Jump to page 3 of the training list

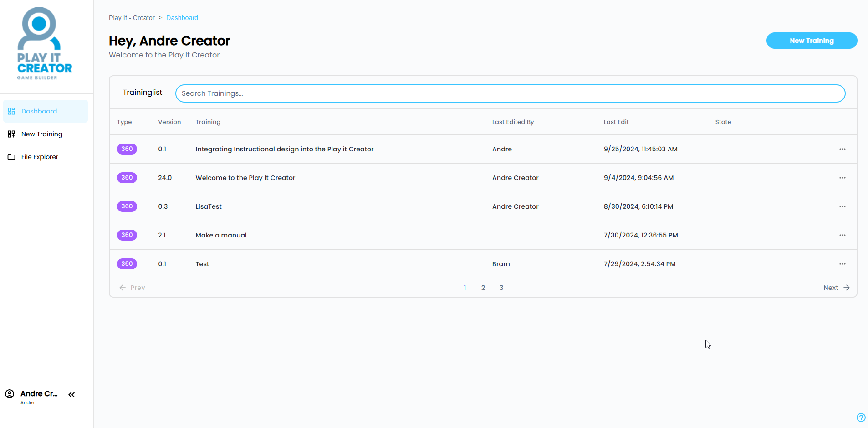tap(501, 288)
